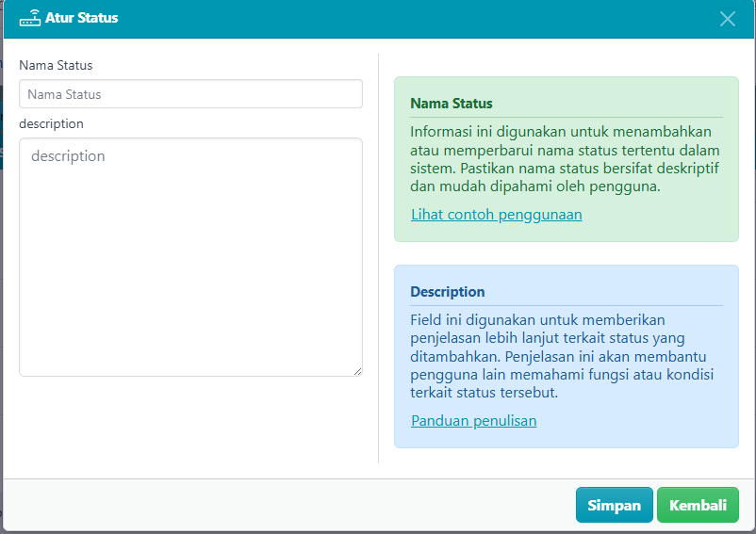
Task: Select the green Nama Status help heading
Action: (x=452, y=104)
